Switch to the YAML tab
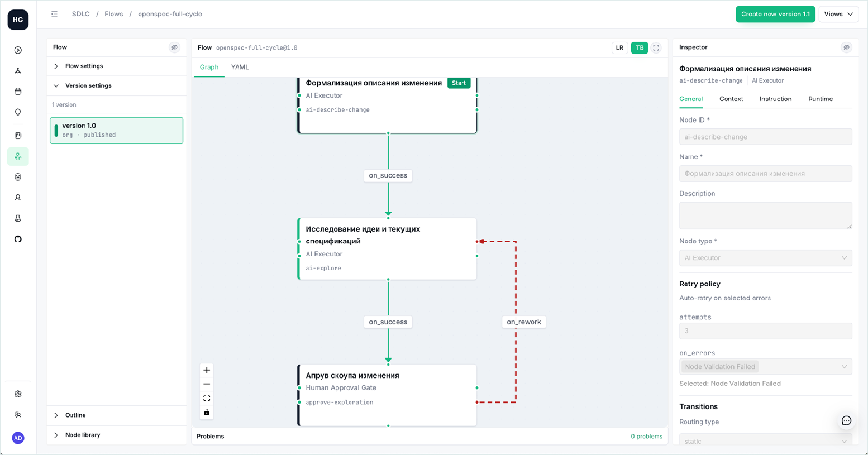This screenshot has width=868, height=455. (x=240, y=67)
